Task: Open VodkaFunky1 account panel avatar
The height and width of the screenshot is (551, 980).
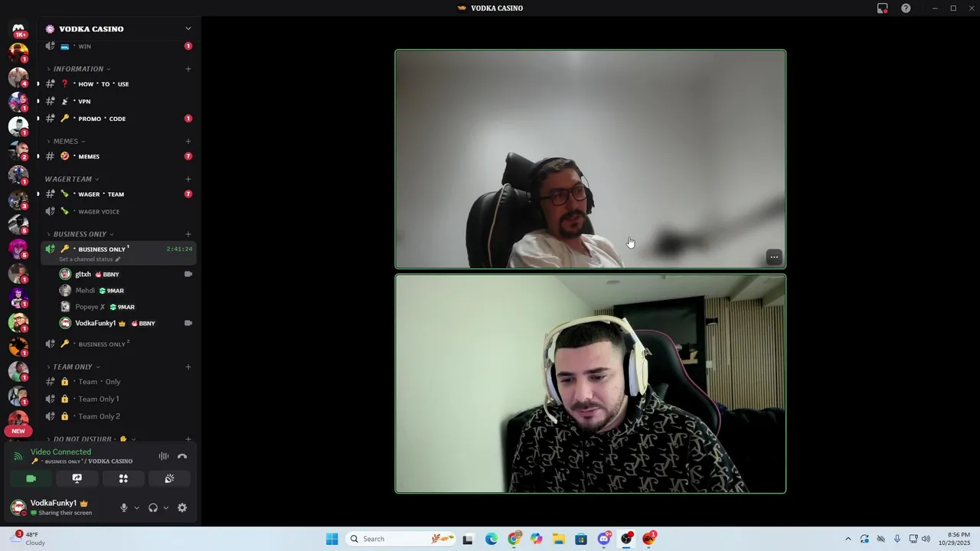Action: [18, 507]
